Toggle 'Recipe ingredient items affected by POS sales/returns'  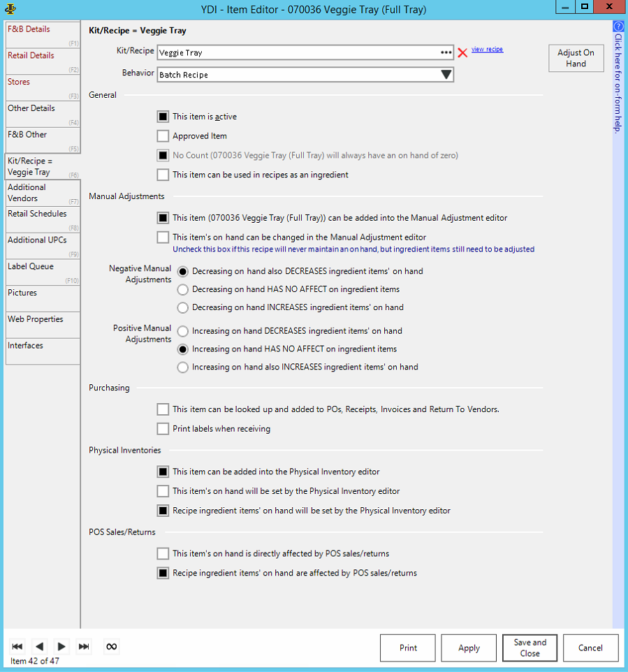pos(163,573)
